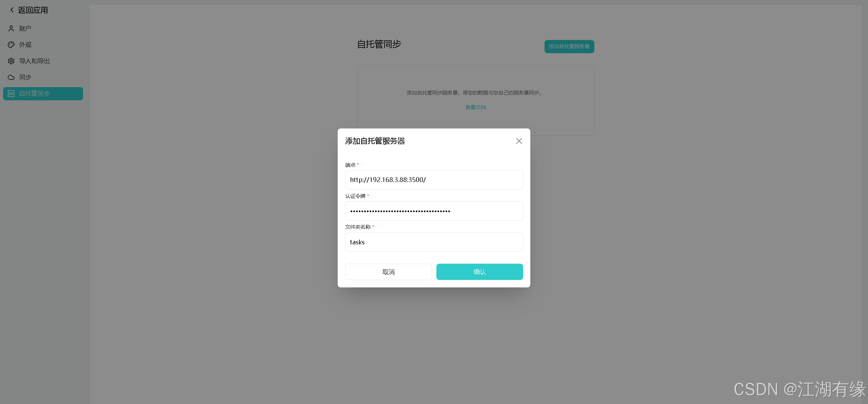The height and width of the screenshot is (404, 868).
Task: Select the 账户 person icon in sidebar
Action: pos(11,28)
